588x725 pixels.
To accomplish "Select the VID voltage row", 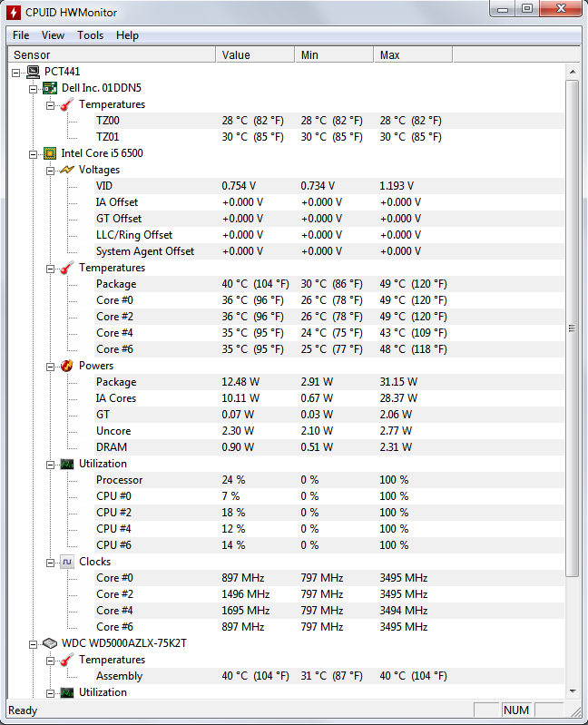I will pyautogui.click(x=329, y=186).
